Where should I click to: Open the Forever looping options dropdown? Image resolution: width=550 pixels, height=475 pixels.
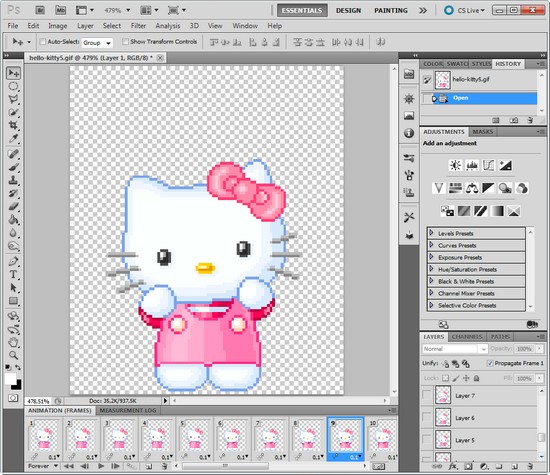43,466
